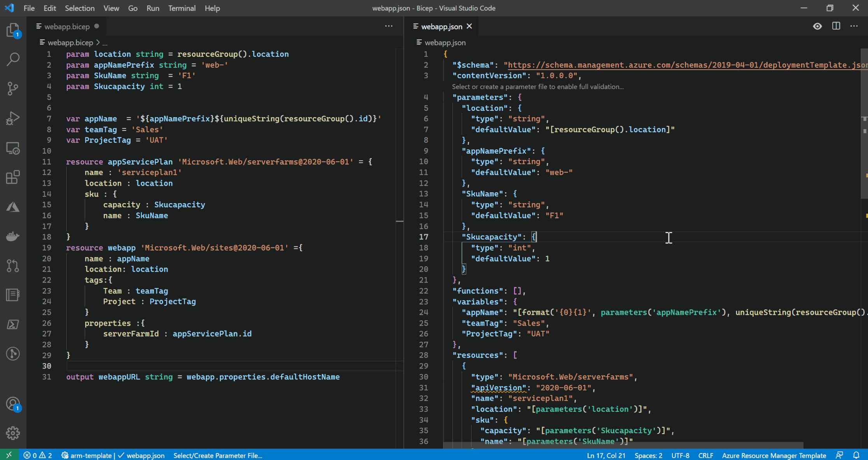Click "functions" key in webapp.json
The width and height of the screenshot is (868, 460).
pyautogui.click(x=478, y=291)
